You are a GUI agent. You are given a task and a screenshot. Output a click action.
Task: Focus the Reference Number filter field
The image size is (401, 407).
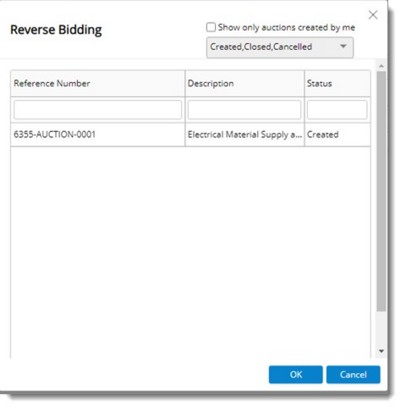tap(98, 110)
